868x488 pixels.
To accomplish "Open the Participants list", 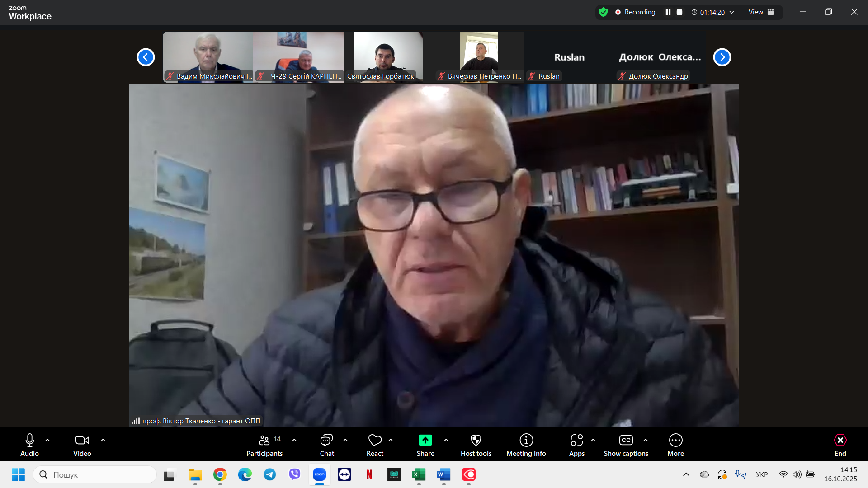I will 264,445.
